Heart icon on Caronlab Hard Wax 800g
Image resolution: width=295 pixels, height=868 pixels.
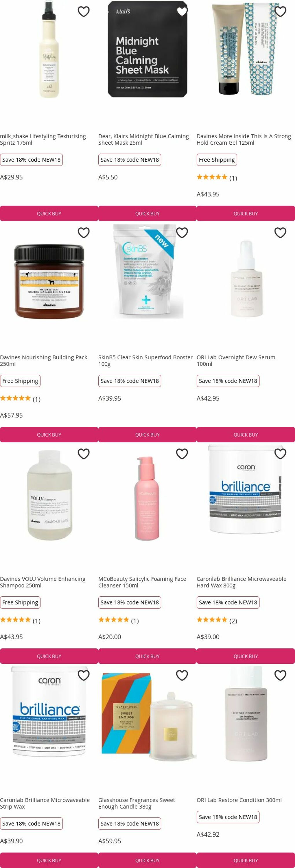coord(280,454)
